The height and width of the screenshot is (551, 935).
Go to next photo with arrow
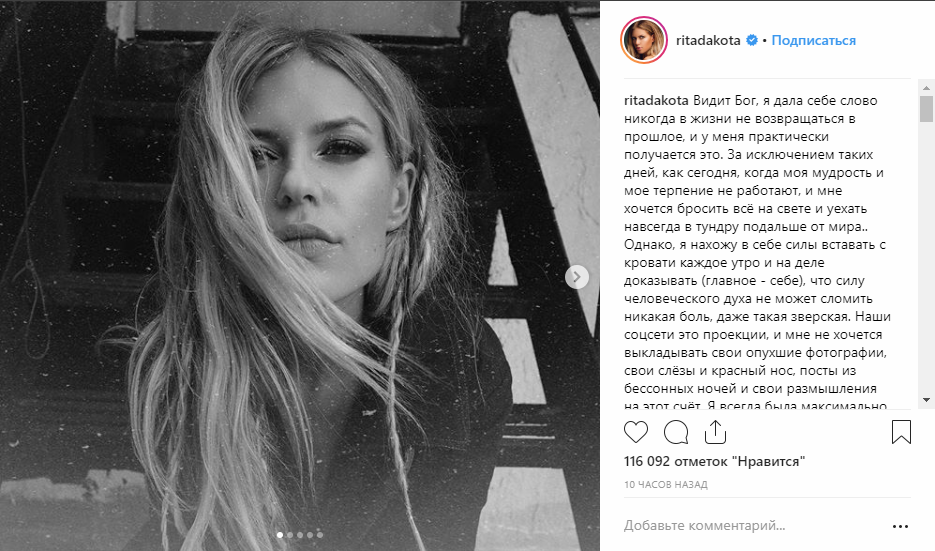click(577, 277)
